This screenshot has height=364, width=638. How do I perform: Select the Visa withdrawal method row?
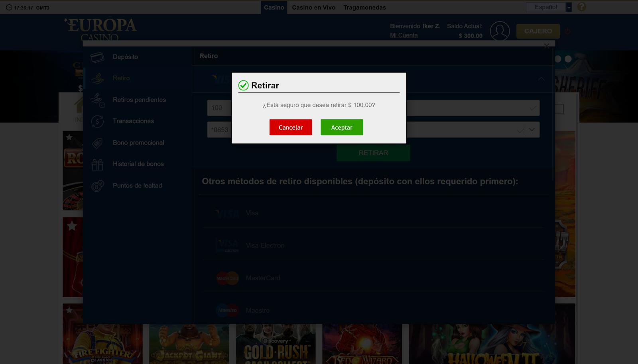pyautogui.click(x=373, y=213)
